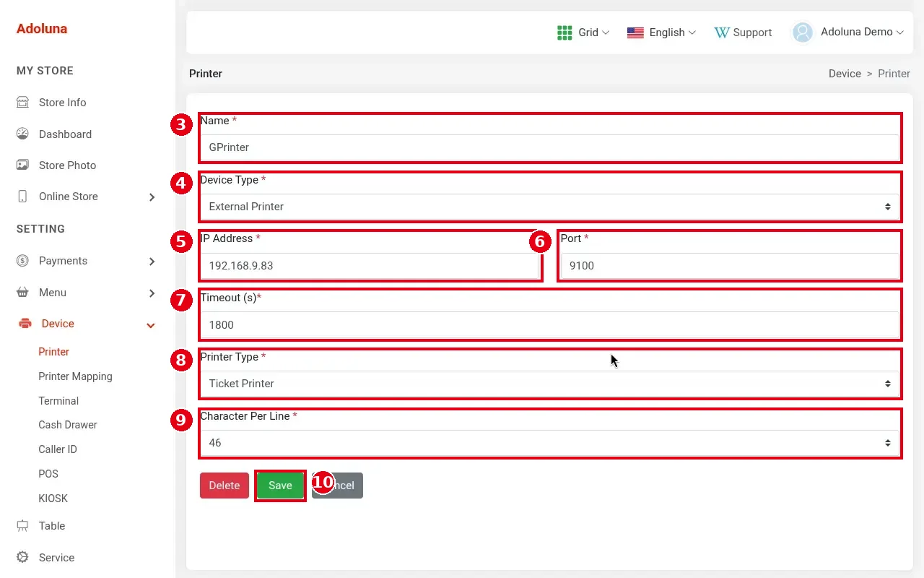Expand the Menu submenu chevron
The height and width of the screenshot is (578, 924).
[152, 293]
